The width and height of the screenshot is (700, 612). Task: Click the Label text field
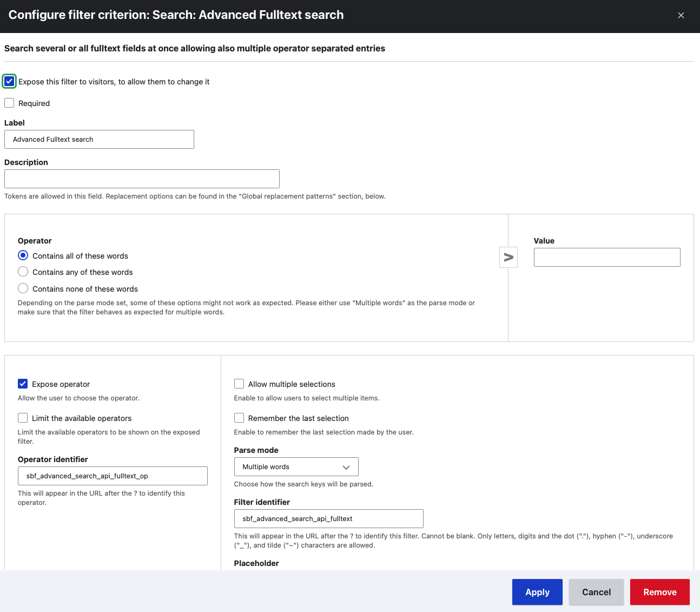(99, 139)
